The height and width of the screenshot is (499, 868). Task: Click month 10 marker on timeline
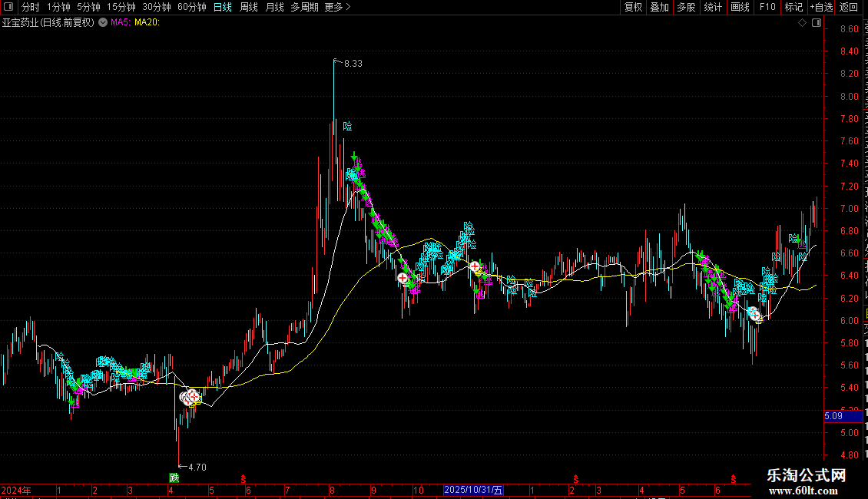tap(419, 490)
